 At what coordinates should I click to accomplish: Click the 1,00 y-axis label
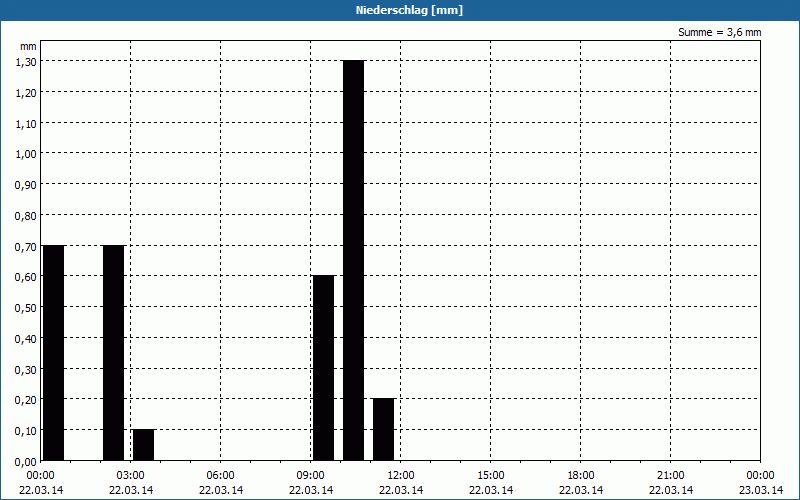pyautogui.click(x=27, y=153)
